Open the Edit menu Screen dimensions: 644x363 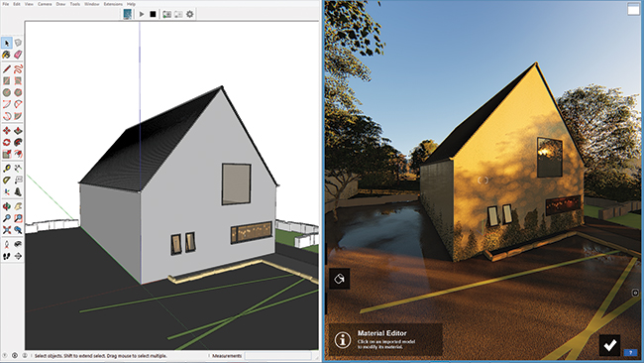pyautogui.click(x=17, y=4)
